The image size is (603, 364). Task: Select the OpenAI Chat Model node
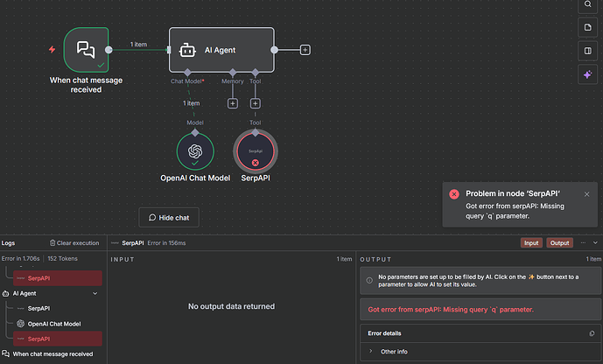pyautogui.click(x=195, y=151)
